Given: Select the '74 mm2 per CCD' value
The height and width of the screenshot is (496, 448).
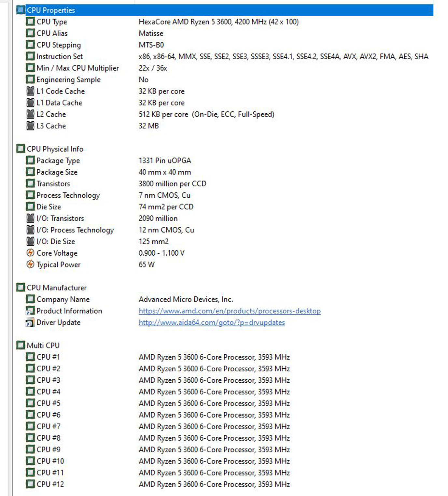Looking at the screenshot, I should tap(166, 207).
